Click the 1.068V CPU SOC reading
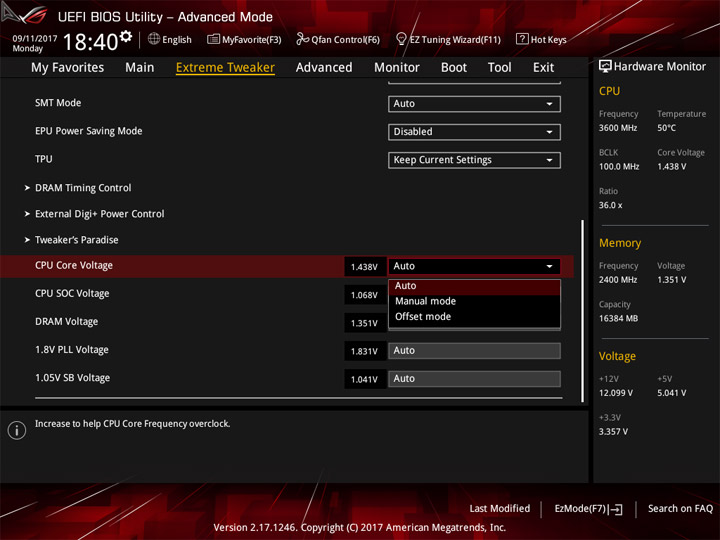Viewport: 720px width, 540px height. (365, 295)
